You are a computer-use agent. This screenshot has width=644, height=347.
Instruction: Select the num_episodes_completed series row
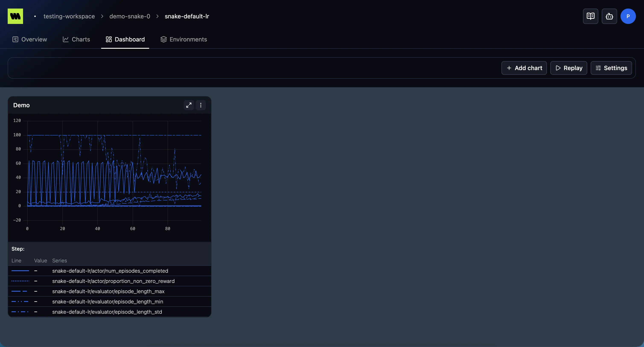[109, 271]
